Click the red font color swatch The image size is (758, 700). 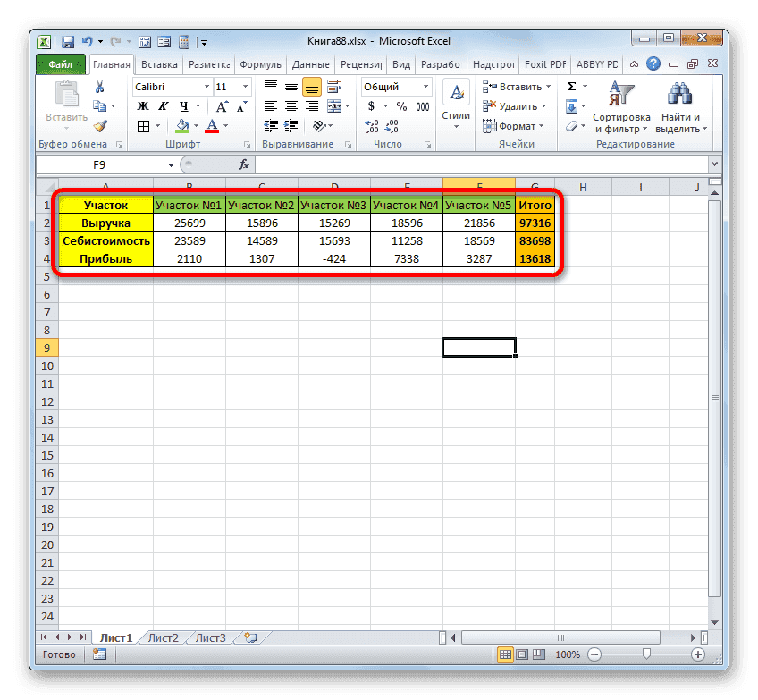(x=211, y=131)
